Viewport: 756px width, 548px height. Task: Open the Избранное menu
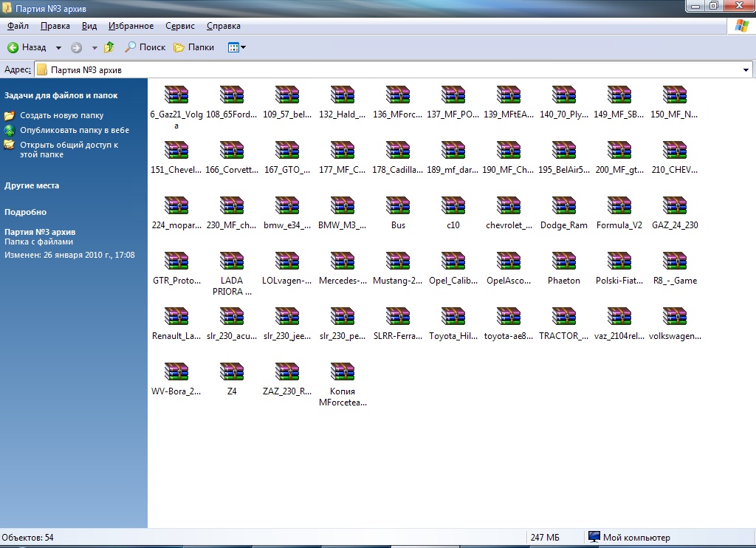pyautogui.click(x=131, y=26)
